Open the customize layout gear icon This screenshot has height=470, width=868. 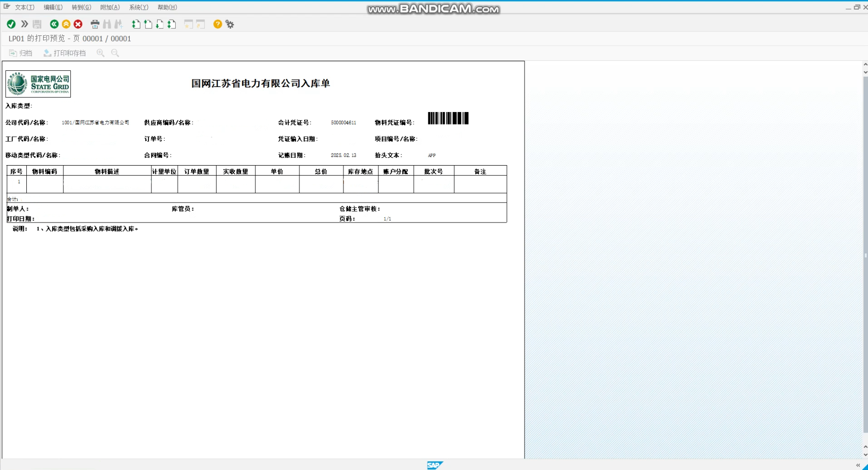(x=230, y=24)
